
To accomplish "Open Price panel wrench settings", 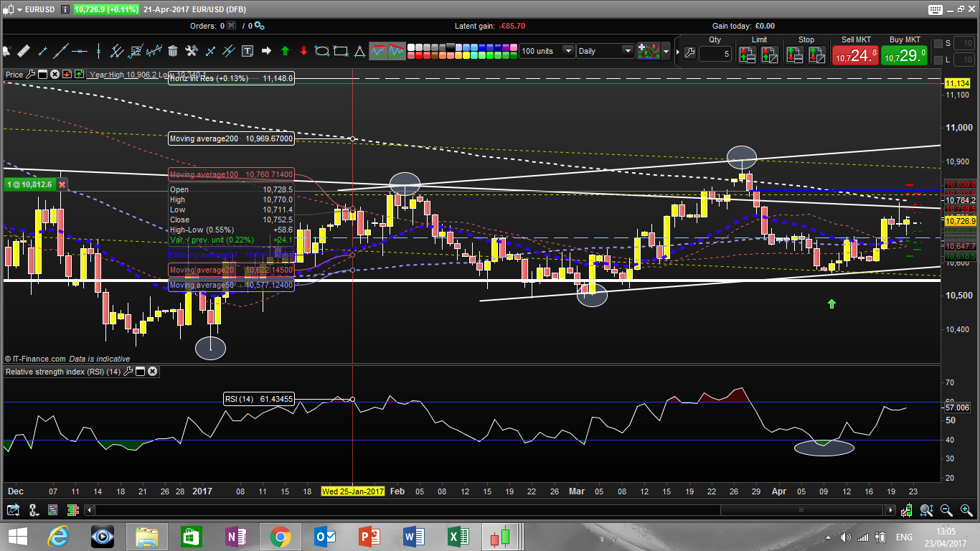I will tap(32, 74).
